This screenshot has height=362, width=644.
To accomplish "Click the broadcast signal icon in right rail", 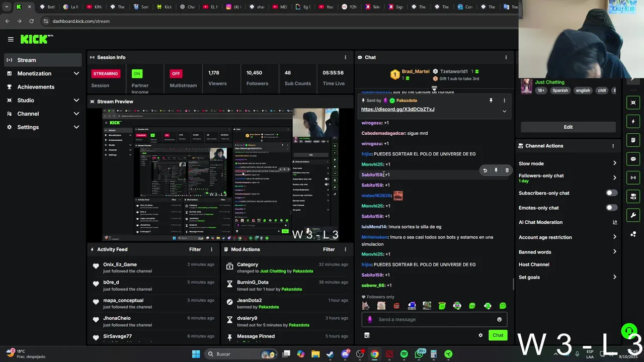I will click(x=633, y=177).
